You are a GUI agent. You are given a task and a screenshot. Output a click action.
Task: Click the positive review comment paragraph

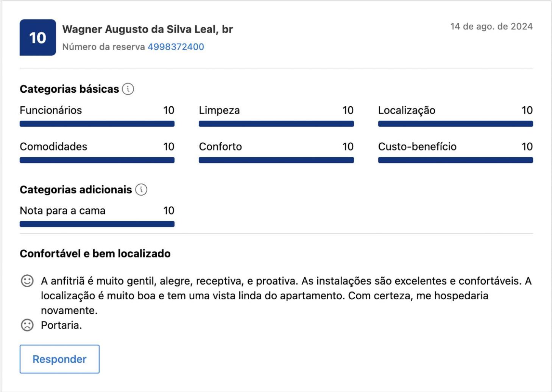[x=265, y=296]
